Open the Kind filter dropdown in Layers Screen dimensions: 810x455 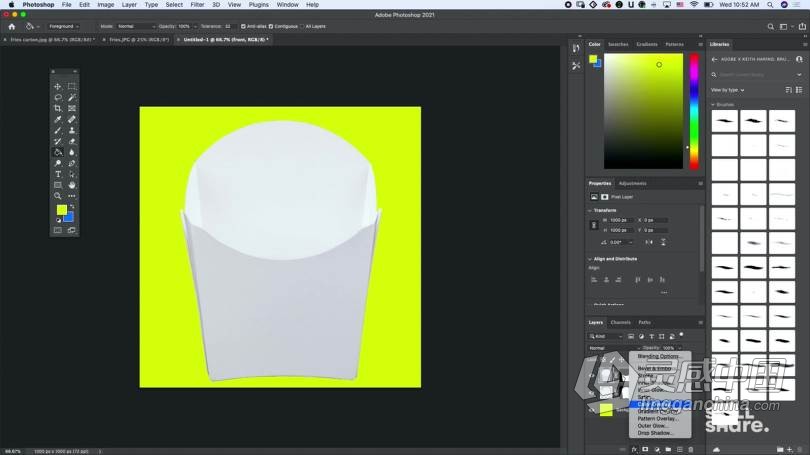pos(606,336)
